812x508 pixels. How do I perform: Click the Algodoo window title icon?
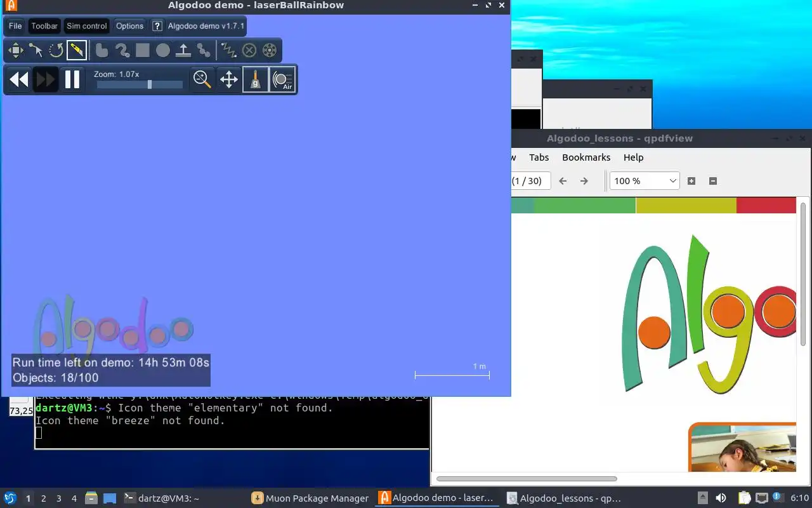11,6
